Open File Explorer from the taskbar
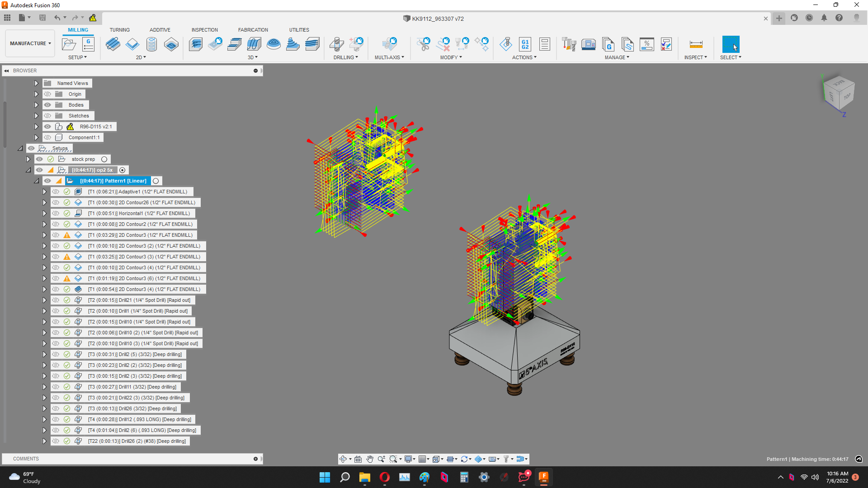This screenshot has height=488, width=868. click(365, 478)
